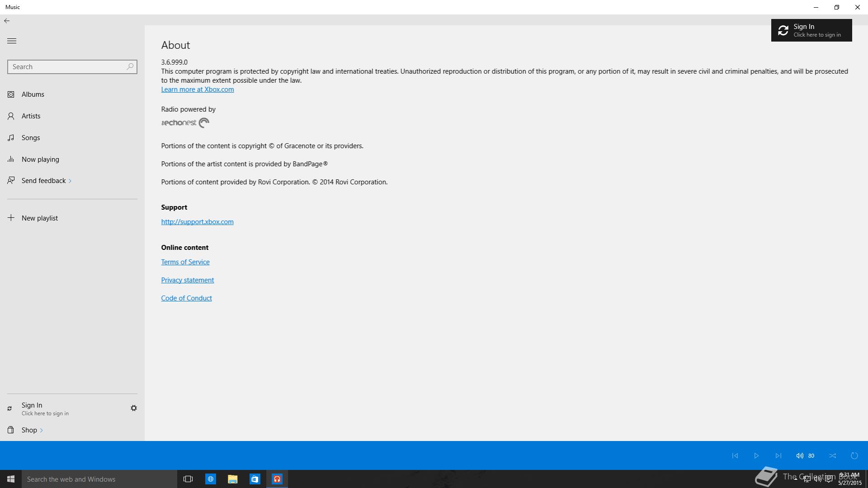Open the Store taskbar icon
868x488 pixels.
pyautogui.click(x=255, y=479)
